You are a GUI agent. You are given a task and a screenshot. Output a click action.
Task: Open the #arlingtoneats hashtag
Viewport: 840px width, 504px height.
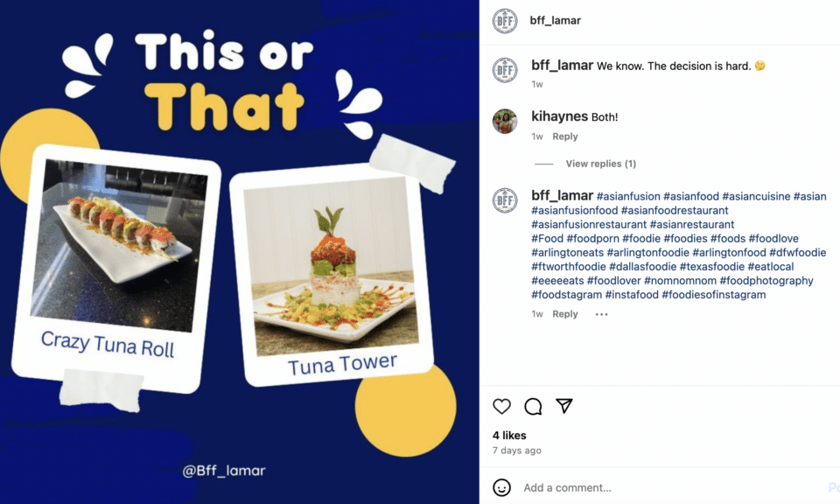tap(567, 252)
